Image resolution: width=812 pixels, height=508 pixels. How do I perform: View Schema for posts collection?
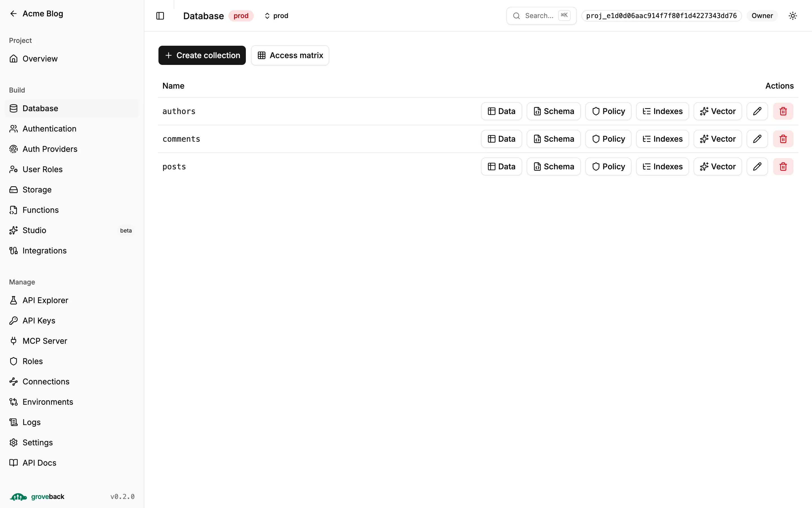tap(554, 166)
